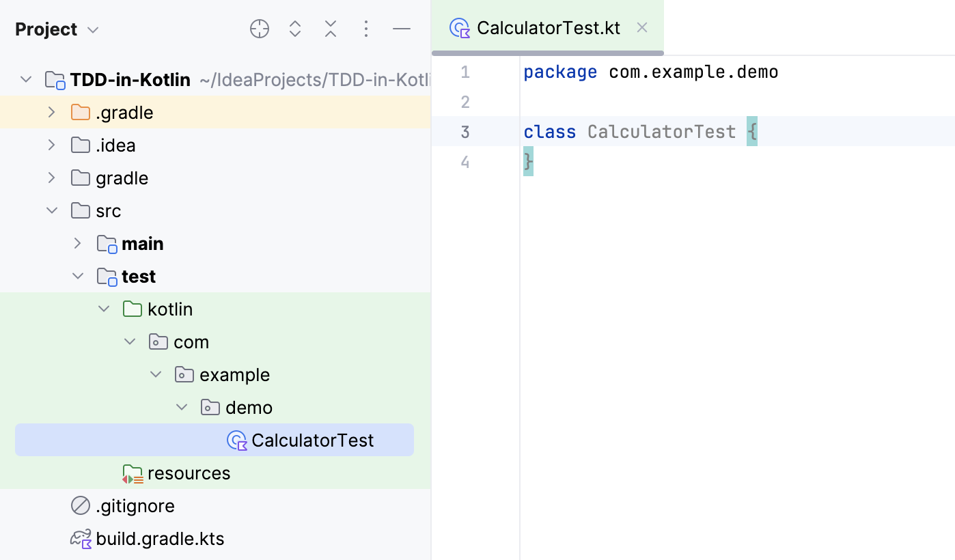
Task: Click line number 3 in the editor gutter
Action: click(x=465, y=131)
